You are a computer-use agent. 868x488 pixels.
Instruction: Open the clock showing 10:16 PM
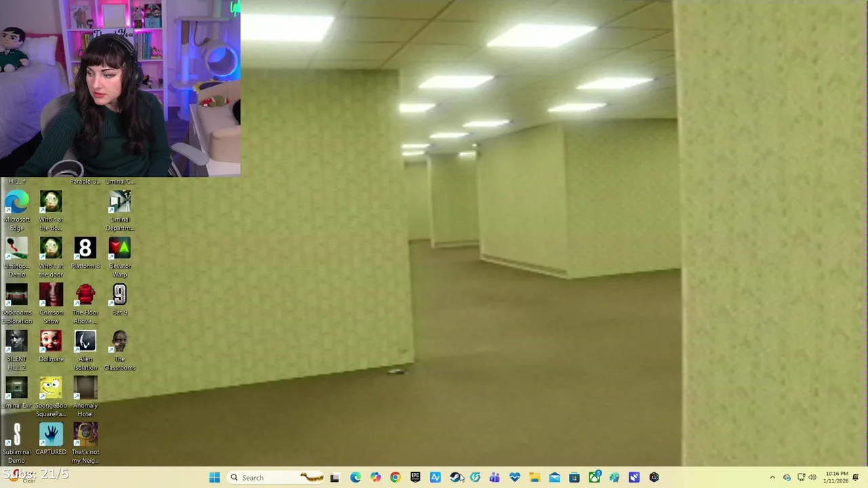tap(835, 478)
